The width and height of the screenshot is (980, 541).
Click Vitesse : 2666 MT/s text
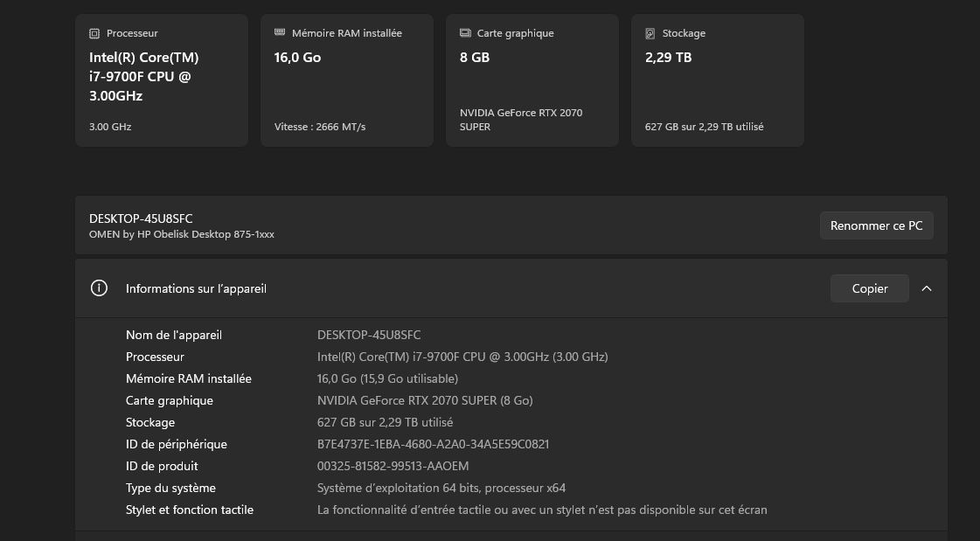click(x=320, y=127)
